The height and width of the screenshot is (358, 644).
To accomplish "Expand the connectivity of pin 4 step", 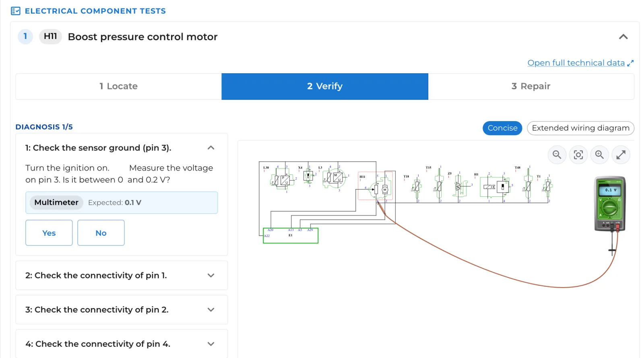I will (x=211, y=344).
